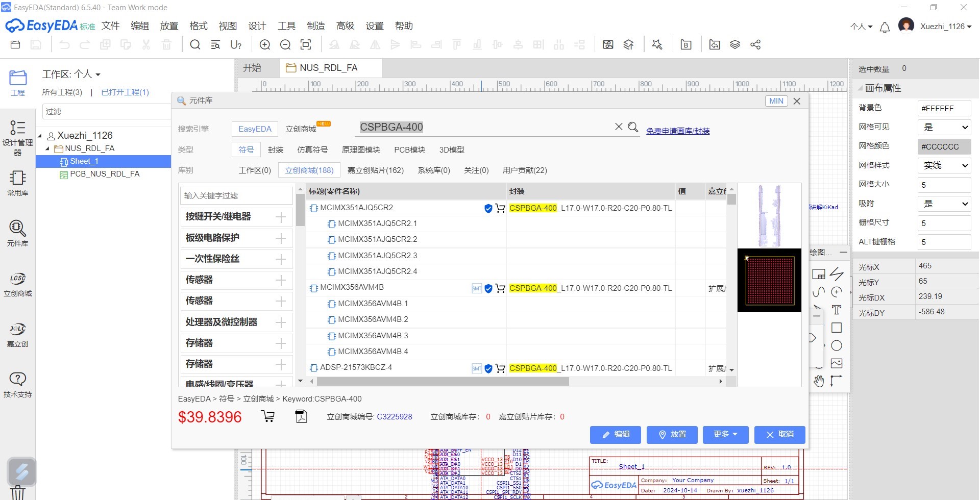The image size is (980, 500).
Task: Open the 网格可见 dropdown
Action: click(x=944, y=128)
